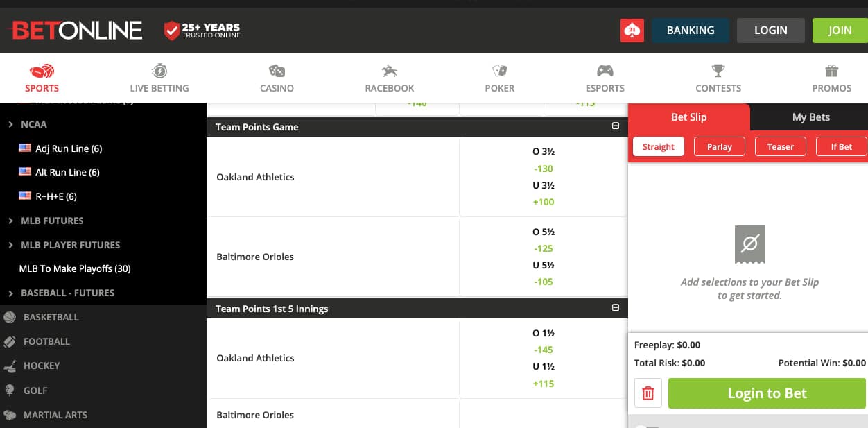Click the Login button in header
This screenshot has width=868, height=428.
tap(771, 31)
